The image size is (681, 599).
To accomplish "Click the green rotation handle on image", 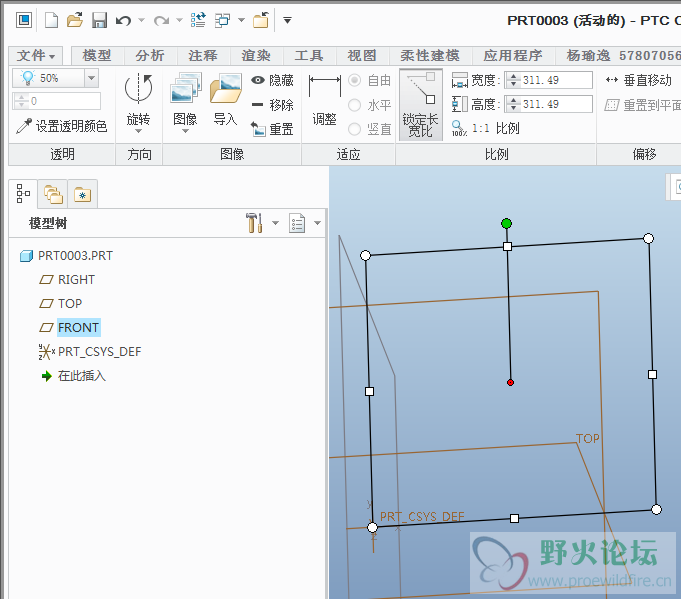I will pos(506,224).
